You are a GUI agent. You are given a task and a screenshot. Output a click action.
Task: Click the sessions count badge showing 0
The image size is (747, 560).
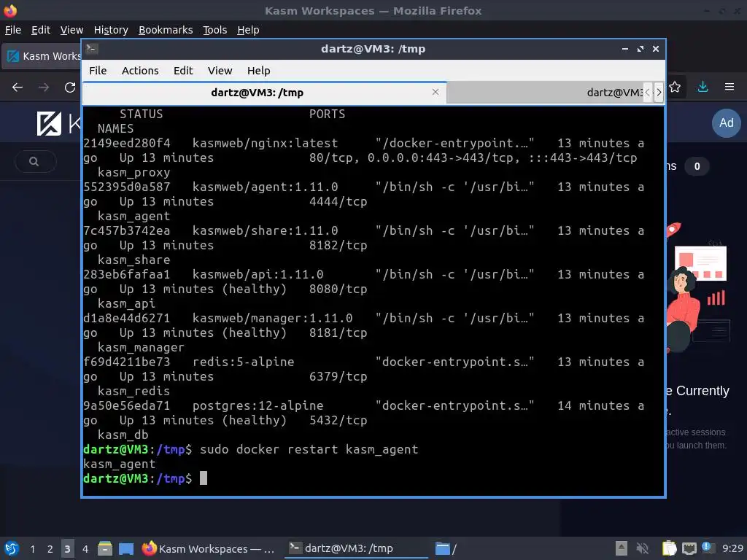(x=697, y=166)
